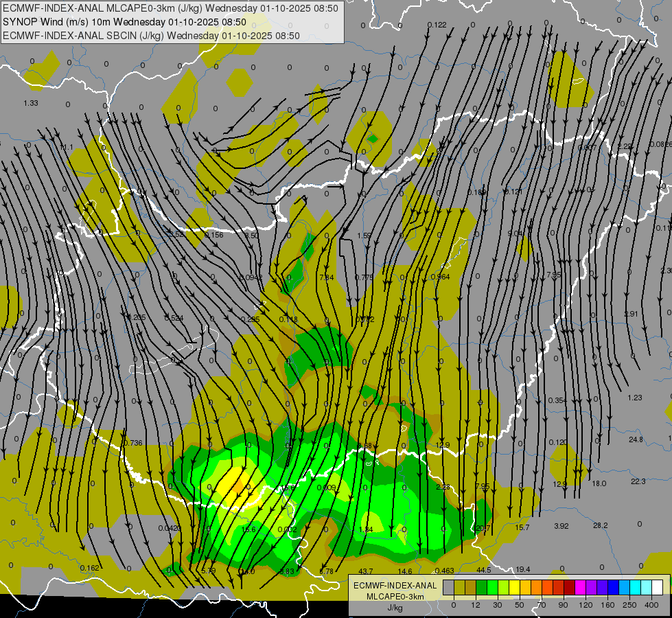
Task: Click the SBCIN header line
Action: point(151,36)
